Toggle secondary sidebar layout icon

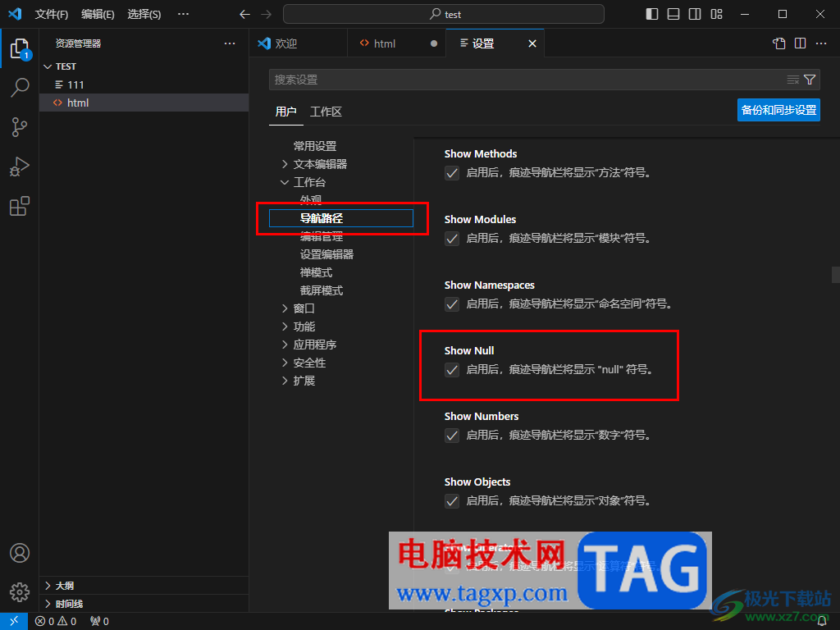(x=695, y=15)
